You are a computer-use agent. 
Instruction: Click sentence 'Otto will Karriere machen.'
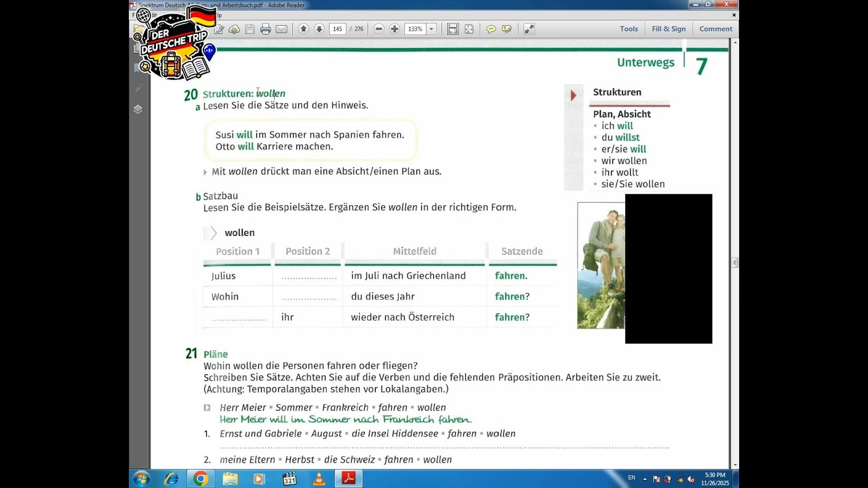click(274, 146)
